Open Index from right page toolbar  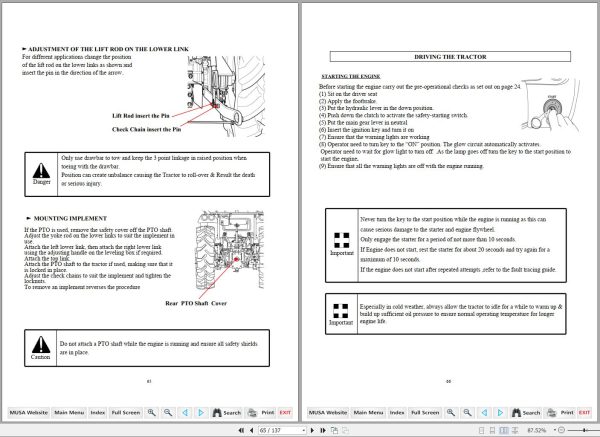(397, 413)
